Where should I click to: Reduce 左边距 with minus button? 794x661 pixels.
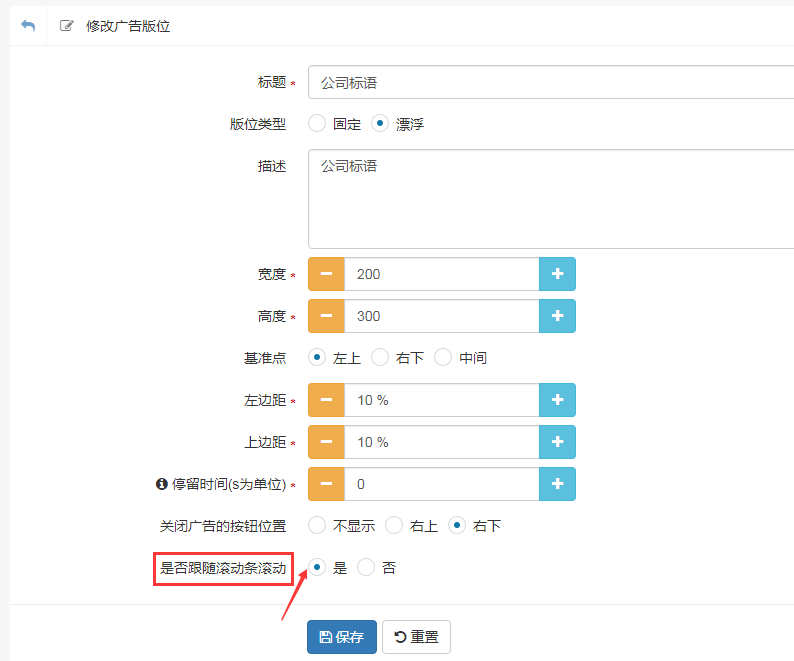[326, 400]
